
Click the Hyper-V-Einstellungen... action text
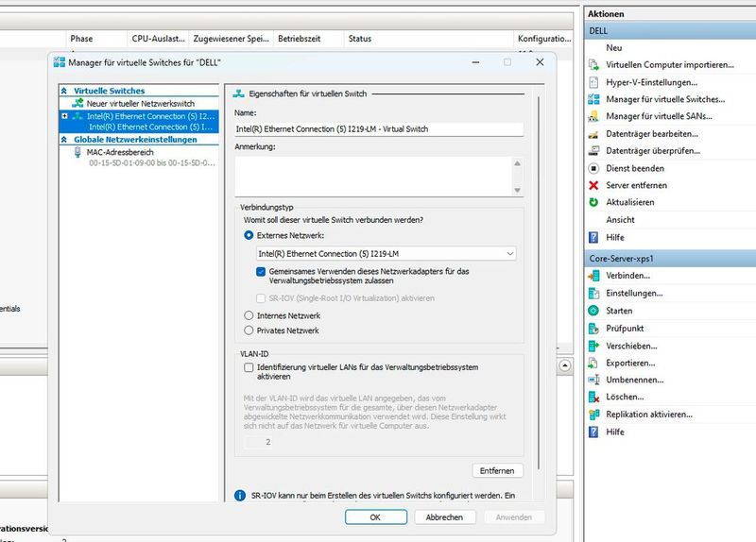[651, 82]
